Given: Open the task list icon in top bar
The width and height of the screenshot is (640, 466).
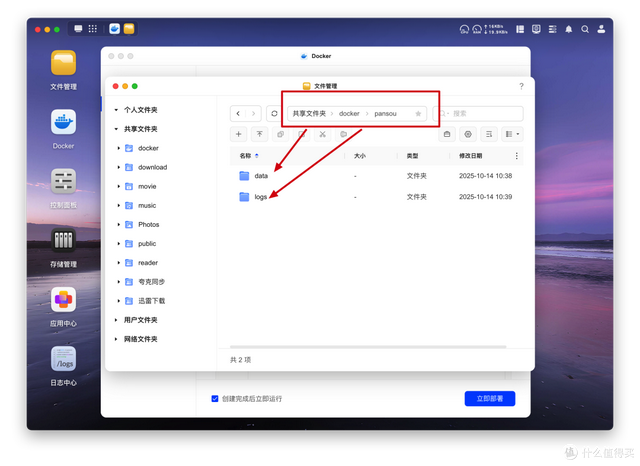Looking at the screenshot, I should click(553, 29).
